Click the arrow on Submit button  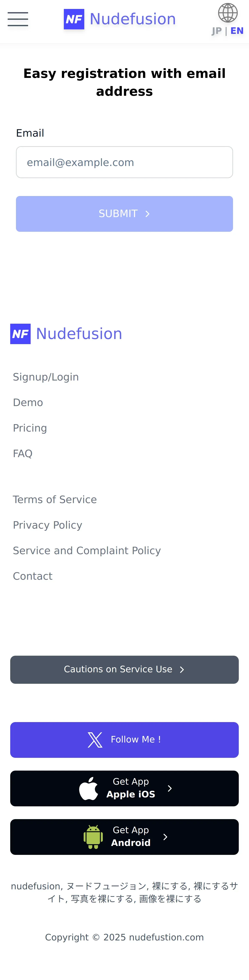pos(148,214)
